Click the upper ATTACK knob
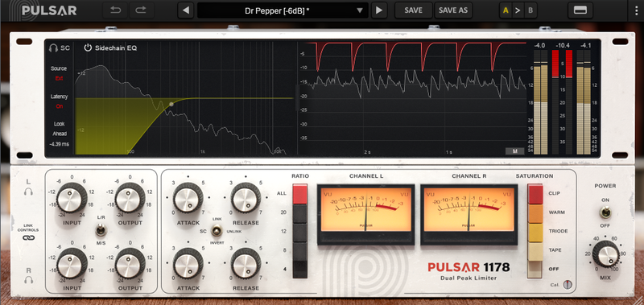The height and width of the screenshot is (305, 644). coord(188,198)
